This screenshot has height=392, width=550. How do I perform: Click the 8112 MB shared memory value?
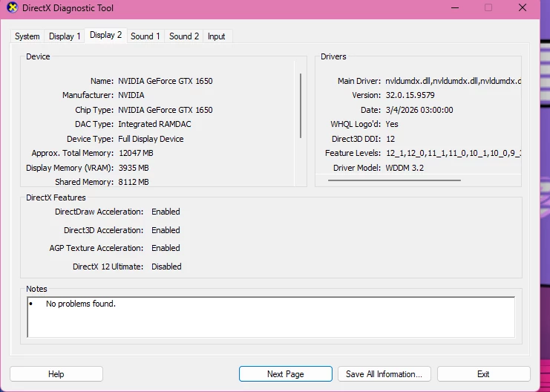click(x=134, y=182)
